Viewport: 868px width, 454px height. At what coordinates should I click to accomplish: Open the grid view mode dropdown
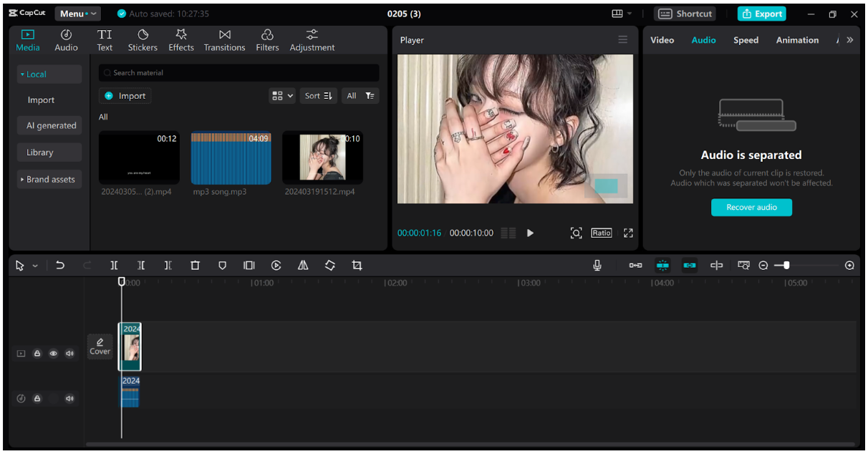(282, 96)
